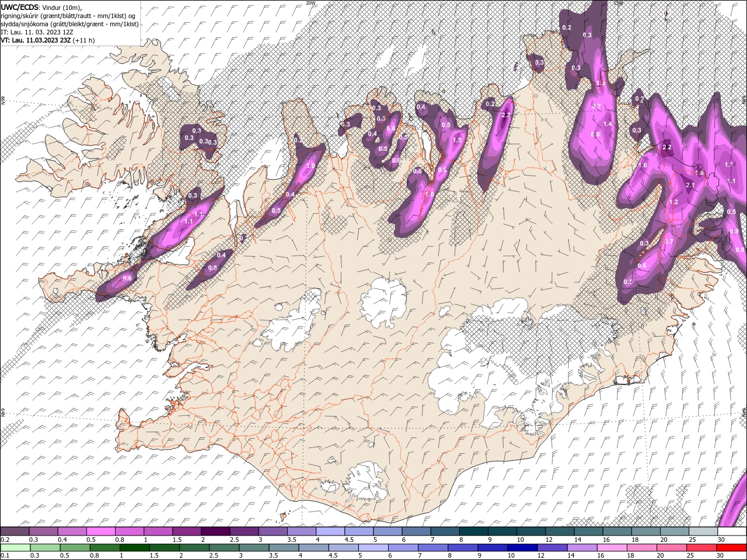Click the dark purple 2–2.5 swatch in upper legend

[x=215, y=531]
